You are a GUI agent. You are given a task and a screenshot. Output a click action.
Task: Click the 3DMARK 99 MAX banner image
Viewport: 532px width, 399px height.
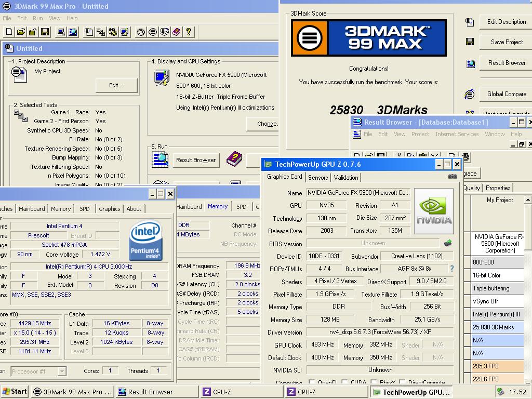pos(369,37)
